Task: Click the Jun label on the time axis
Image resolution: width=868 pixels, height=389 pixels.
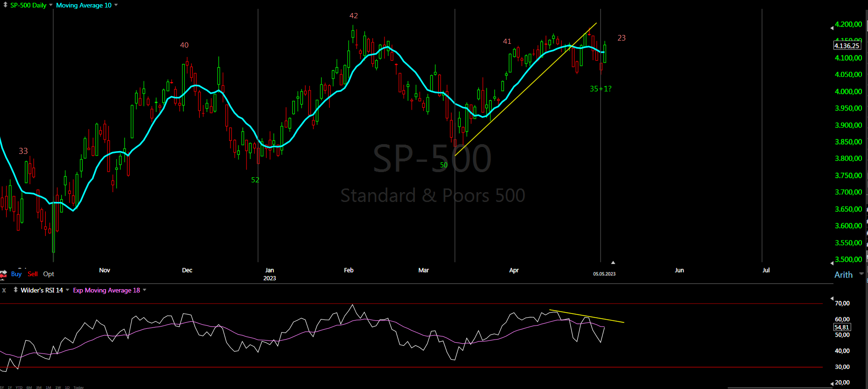Action: 679,270
